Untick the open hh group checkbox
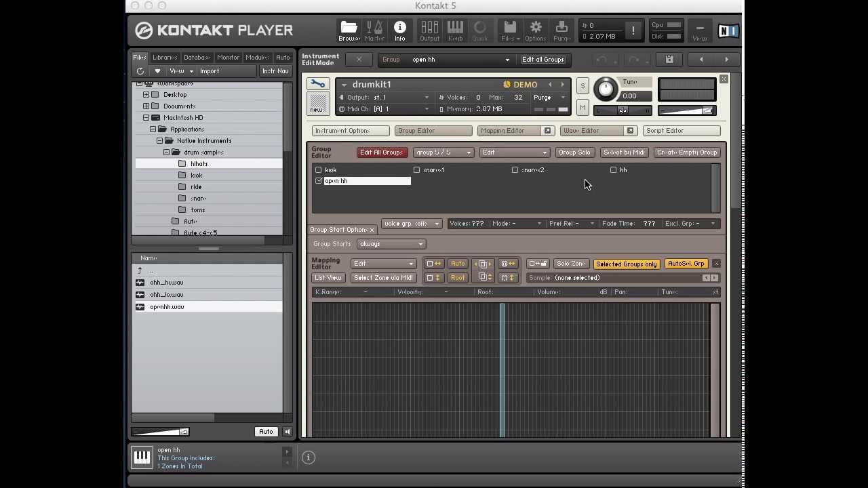 (318, 181)
